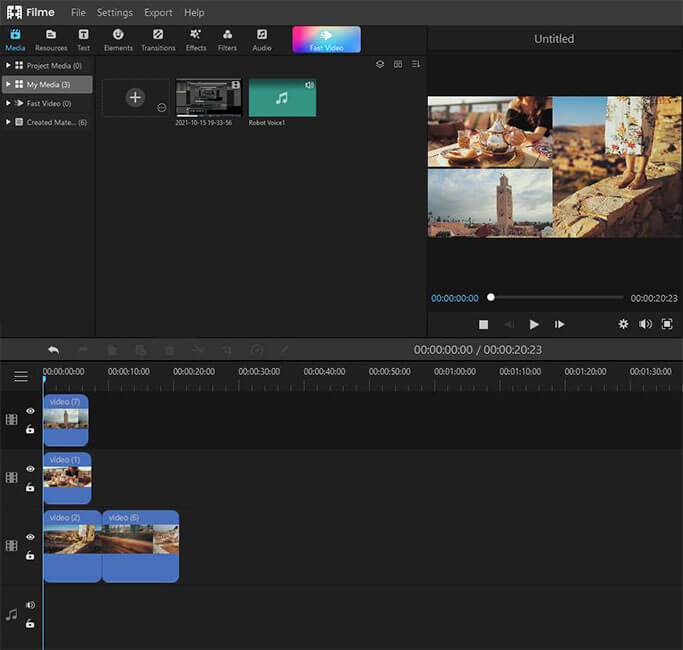Click the scissors split icon
Screen dimensions: 683x650
click(x=198, y=350)
